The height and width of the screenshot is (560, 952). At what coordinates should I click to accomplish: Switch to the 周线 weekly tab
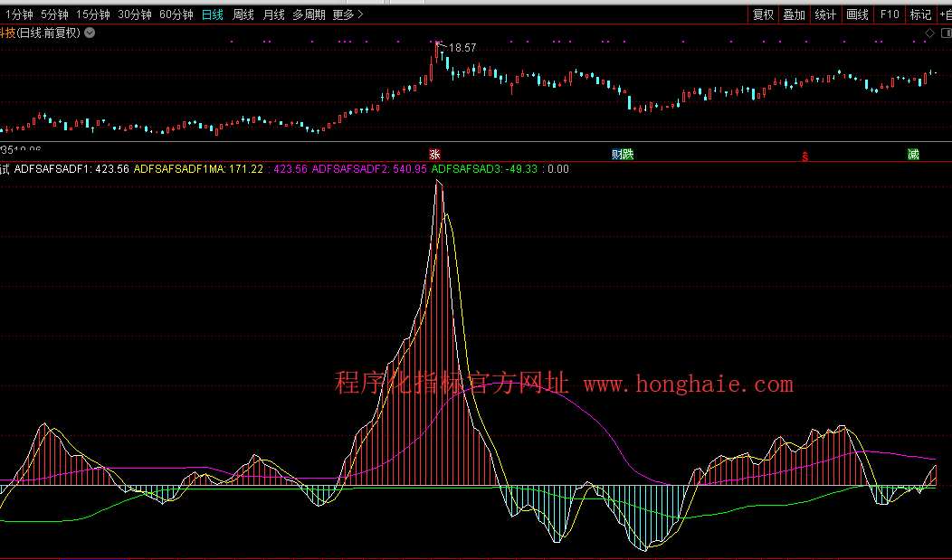tap(243, 14)
